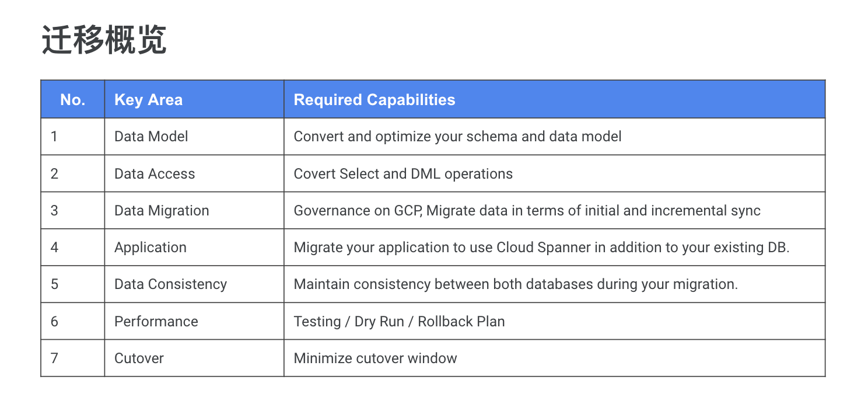868x397 pixels.
Task: Click the Data Access cell
Action: pos(194,173)
